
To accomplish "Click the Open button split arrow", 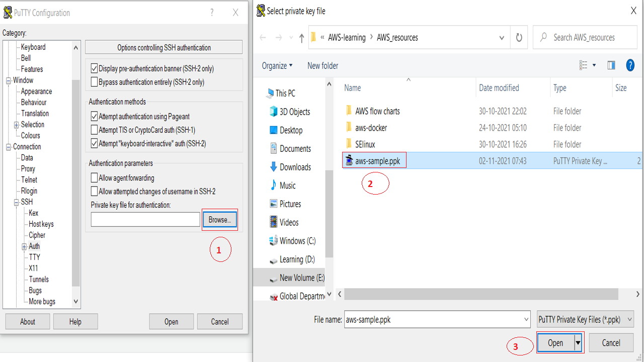I will click(578, 343).
